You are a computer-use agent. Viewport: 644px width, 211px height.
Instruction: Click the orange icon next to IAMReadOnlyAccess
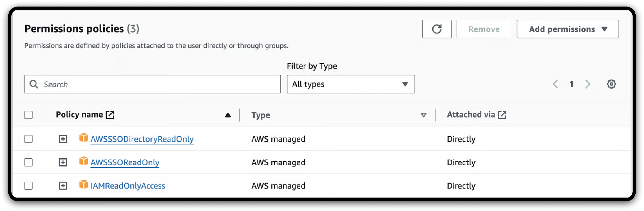click(84, 184)
